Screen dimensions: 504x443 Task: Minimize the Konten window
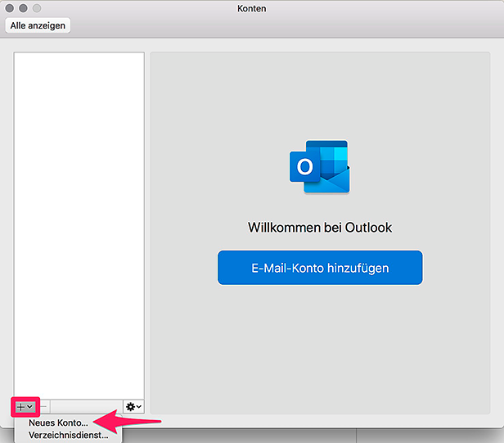[x=23, y=8]
